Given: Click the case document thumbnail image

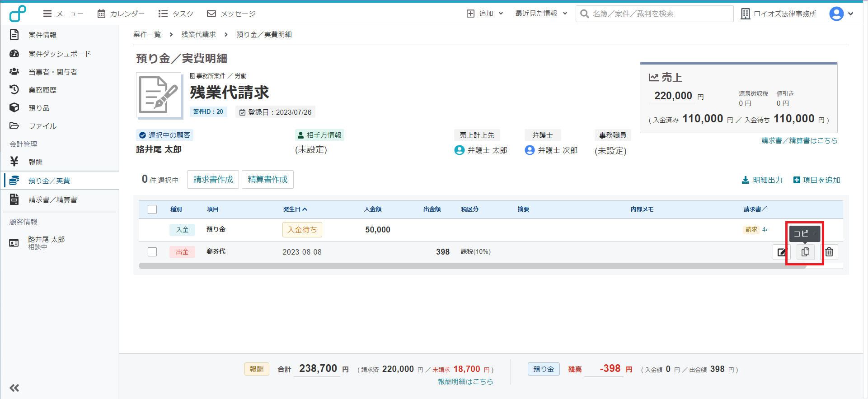Looking at the screenshot, I should coord(160,95).
